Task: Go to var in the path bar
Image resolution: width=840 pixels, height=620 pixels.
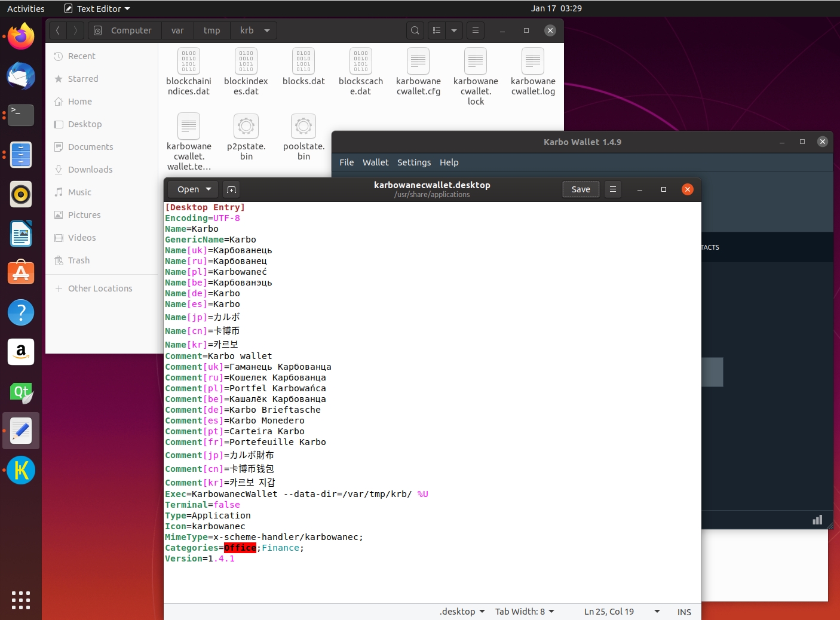Action: (x=177, y=30)
